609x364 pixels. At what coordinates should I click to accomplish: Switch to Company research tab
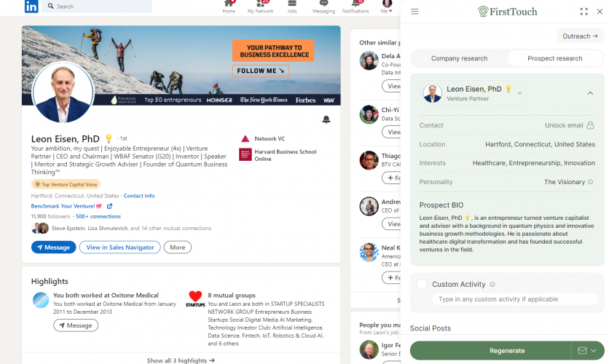tap(459, 58)
